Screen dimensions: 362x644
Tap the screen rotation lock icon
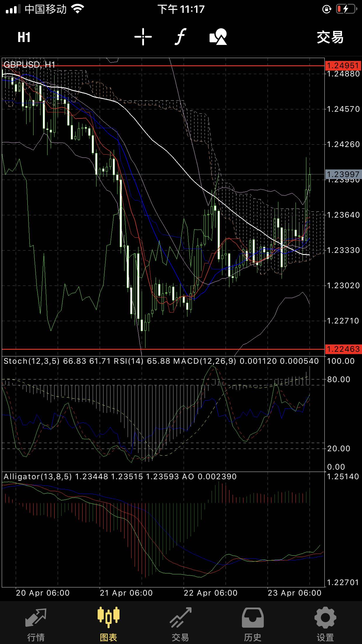pos(327,9)
